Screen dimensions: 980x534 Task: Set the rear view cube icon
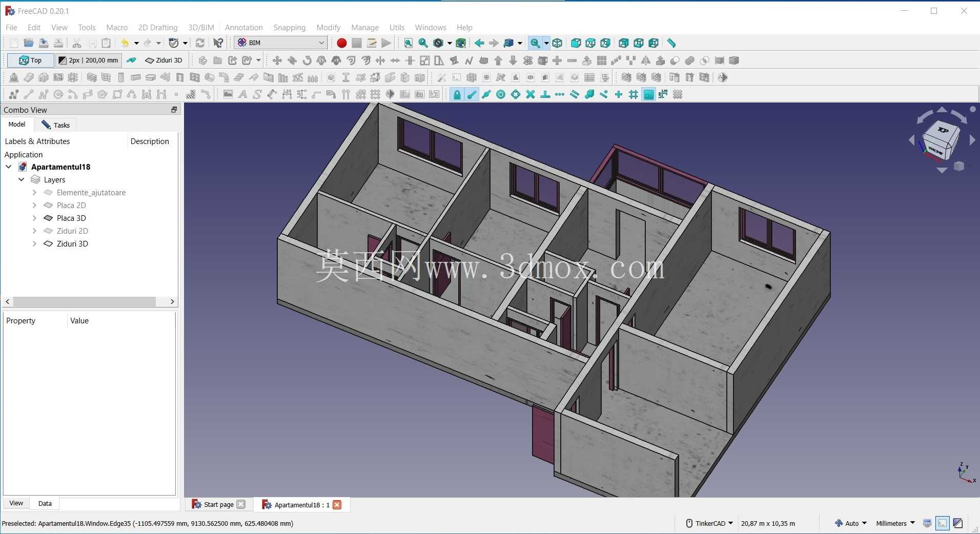pyautogui.click(x=624, y=43)
